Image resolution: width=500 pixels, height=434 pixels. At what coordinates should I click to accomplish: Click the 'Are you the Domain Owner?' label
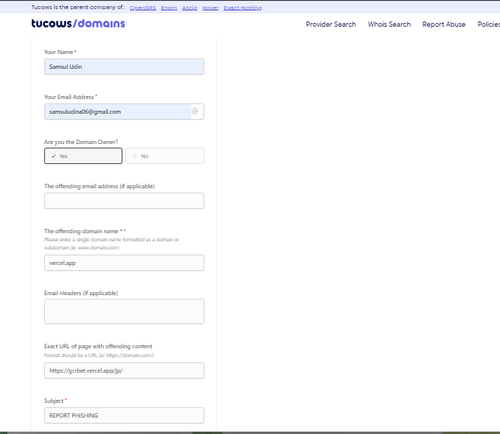pos(81,142)
